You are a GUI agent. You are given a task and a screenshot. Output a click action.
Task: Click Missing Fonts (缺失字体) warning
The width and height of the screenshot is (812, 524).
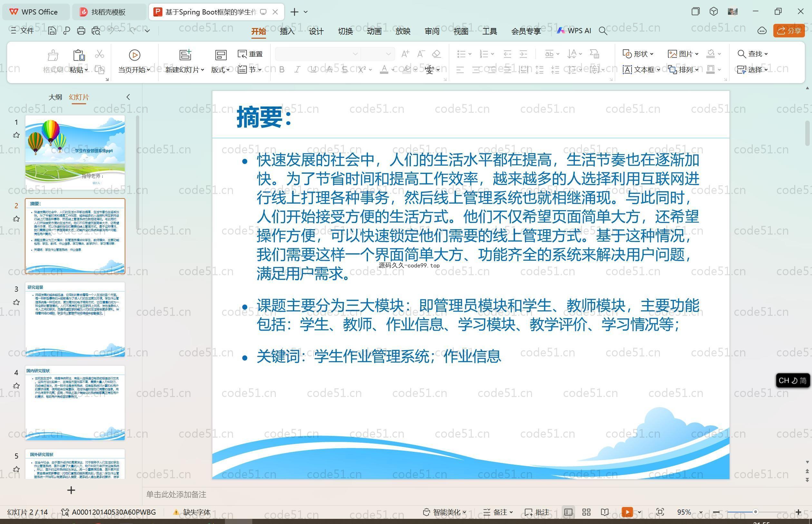pos(192,512)
